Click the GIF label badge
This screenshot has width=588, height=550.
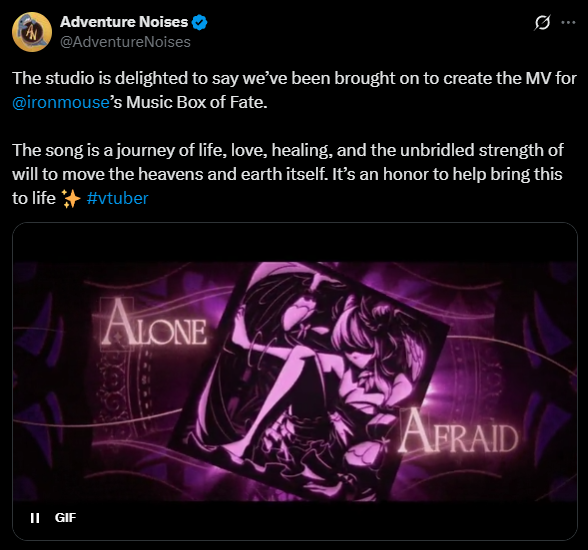coord(65,518)
